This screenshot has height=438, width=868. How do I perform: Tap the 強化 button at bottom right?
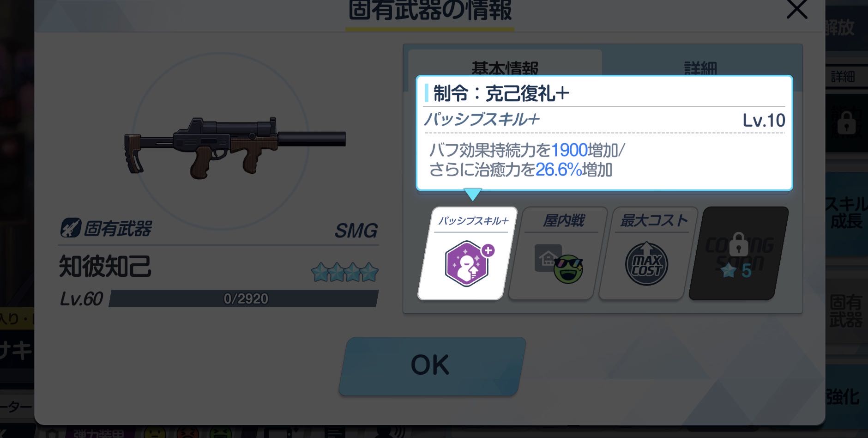pyautogui.click(x=845, y=396)
